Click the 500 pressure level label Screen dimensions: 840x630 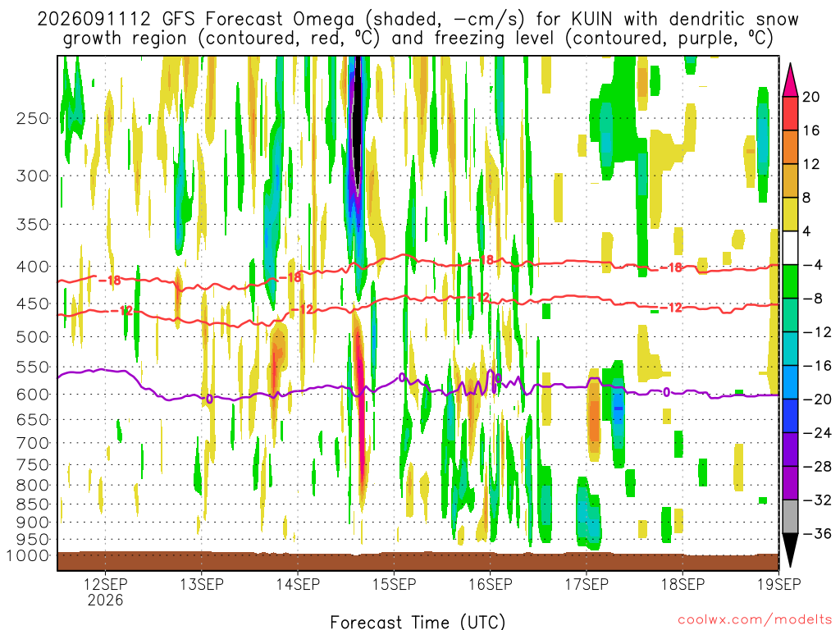click(33, 337)
